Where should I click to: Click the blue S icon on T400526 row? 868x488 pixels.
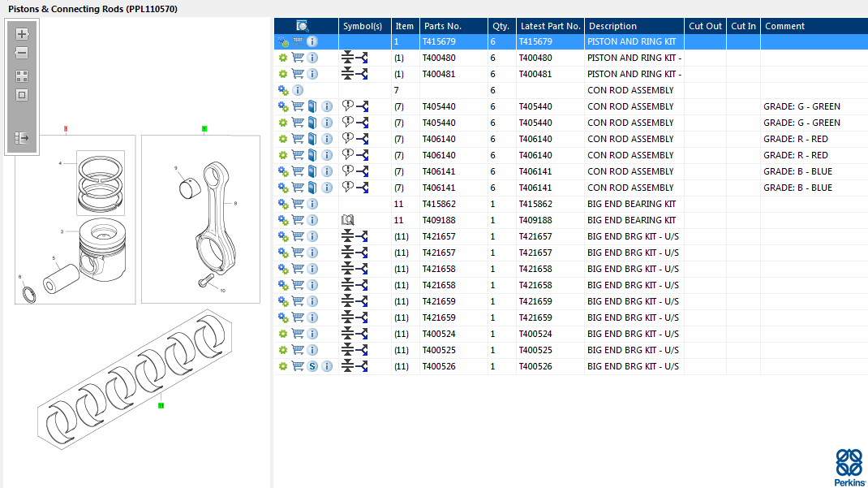[312, 366]
